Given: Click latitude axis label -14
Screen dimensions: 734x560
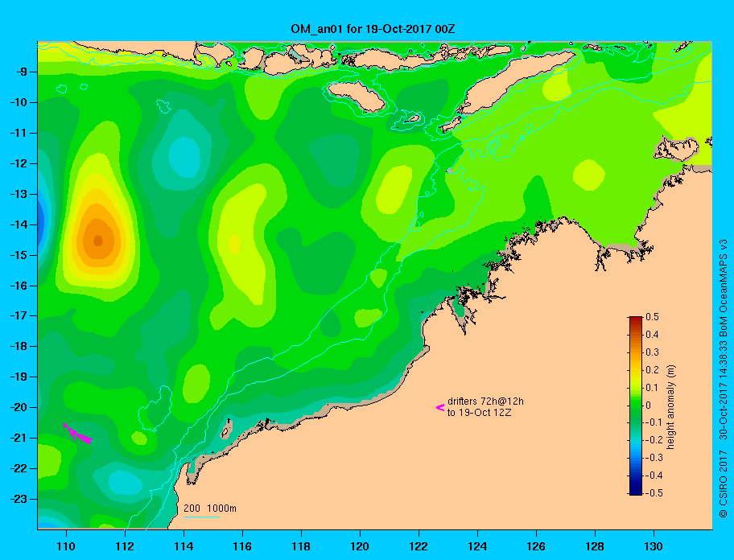Looking at the screenshot, I should click(19, 224).
